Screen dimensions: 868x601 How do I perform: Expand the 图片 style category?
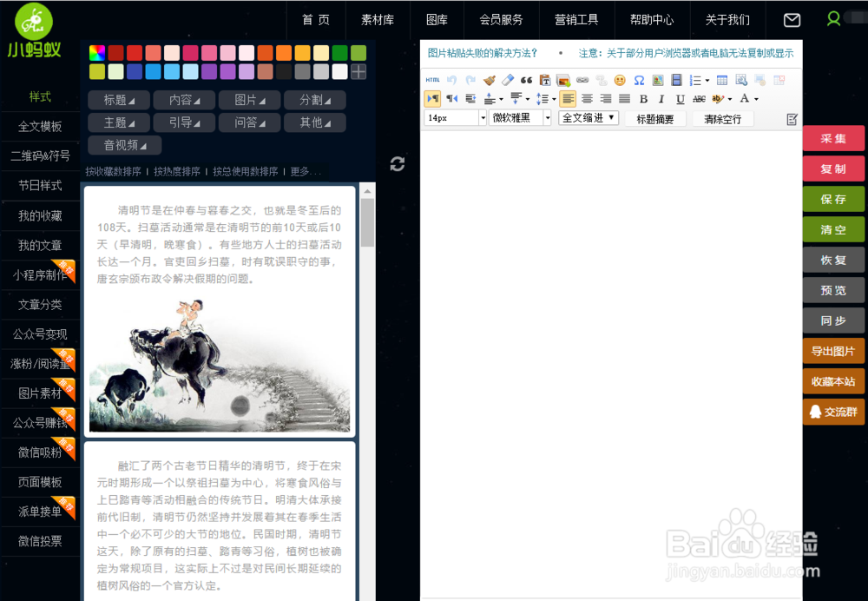[250, 100]
